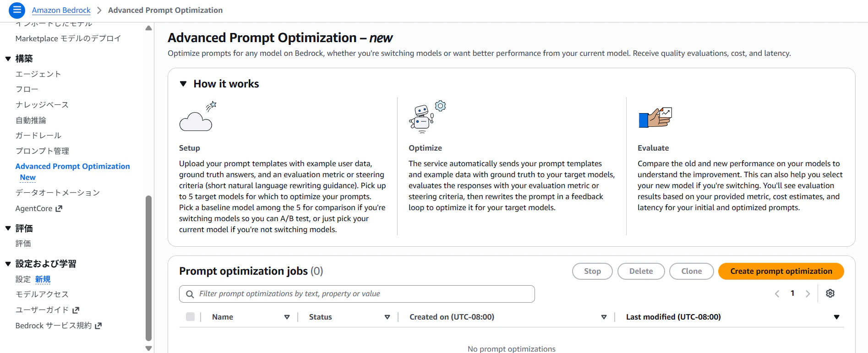This screenshot has width=868, height=353.
Task: Open エージェント in the sidebar
Action: (38, 74)
